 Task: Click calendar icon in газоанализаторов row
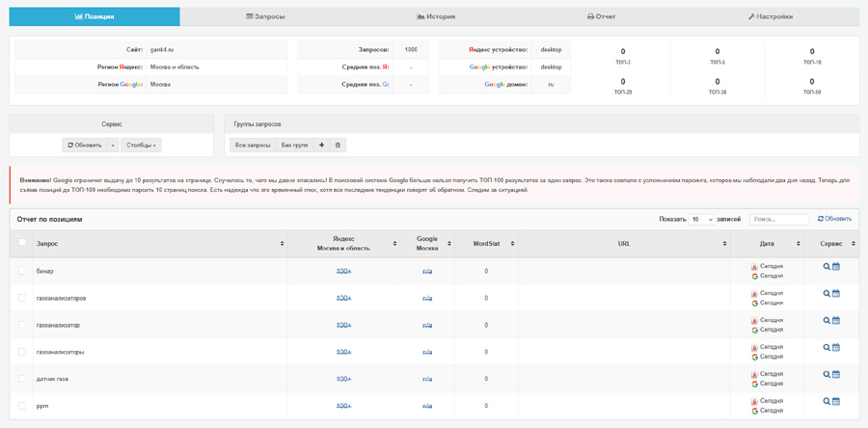click(x=836, y=293)
